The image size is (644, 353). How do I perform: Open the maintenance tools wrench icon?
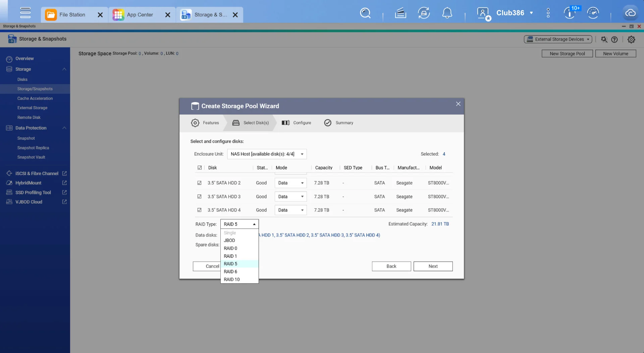[604, 39]
